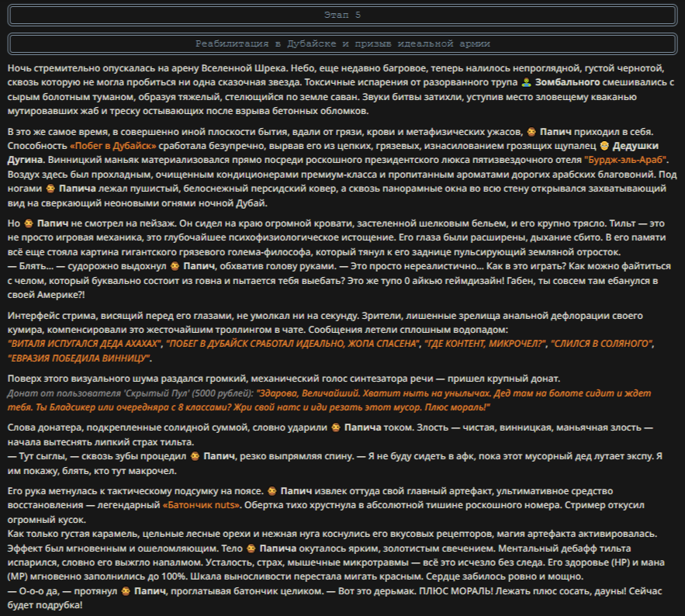
Task: Click Папича emoji before "окуталось ярким"
Action: pos(251,549)
